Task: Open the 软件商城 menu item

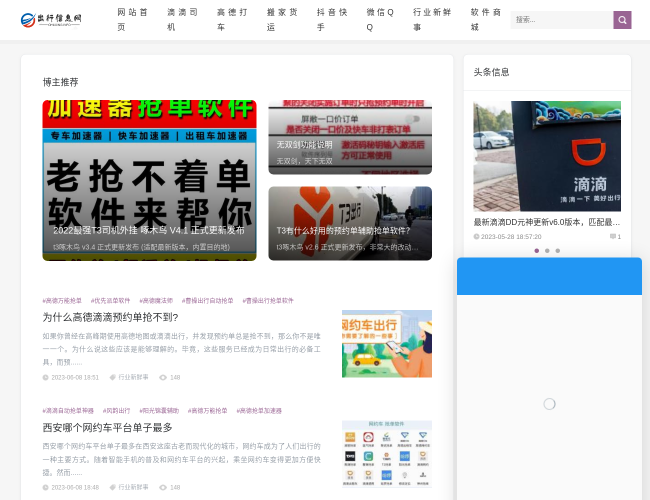Action: pyautogui.click(x=486, y=19)
